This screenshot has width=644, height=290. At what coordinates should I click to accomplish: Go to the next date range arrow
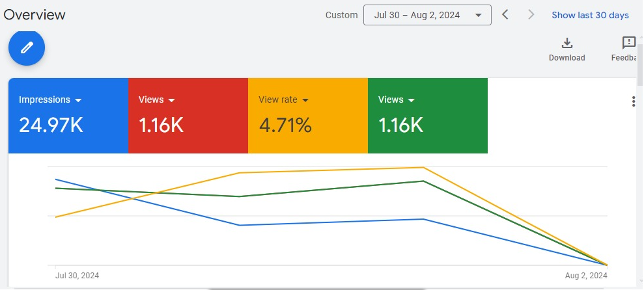(x=531, y=15)
